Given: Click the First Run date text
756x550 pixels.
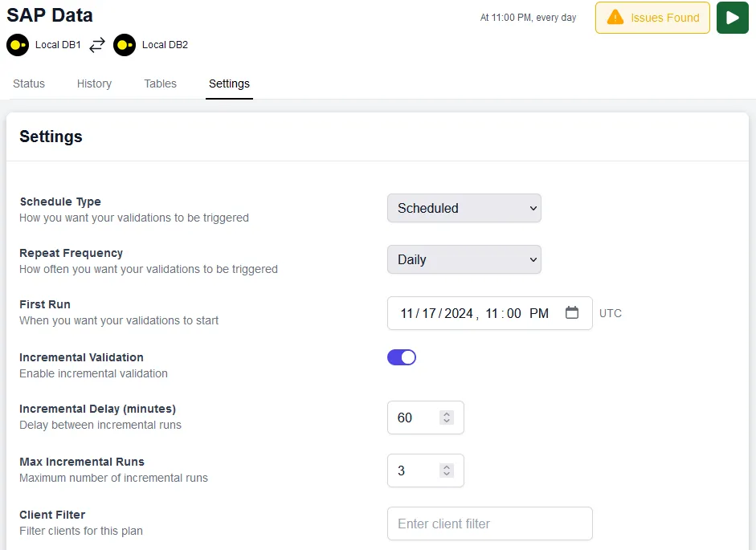Looking at the screenshot, I should pos(438,313).
